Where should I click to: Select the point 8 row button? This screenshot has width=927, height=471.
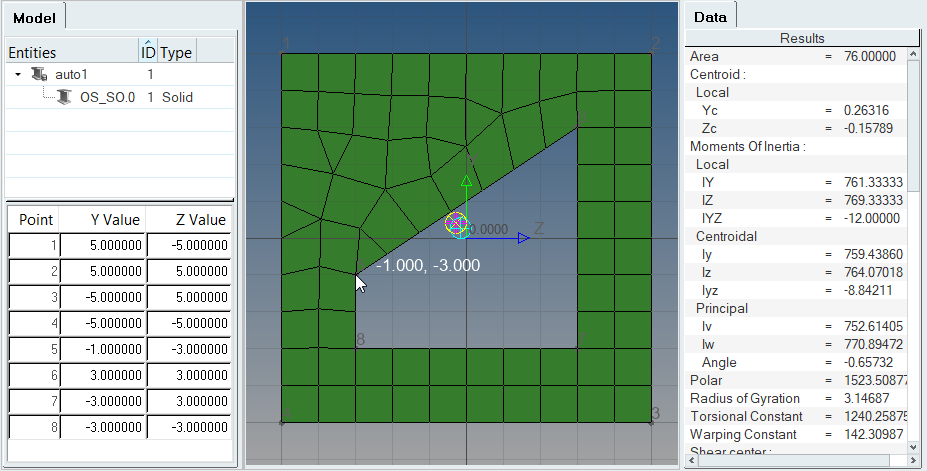(33, 427)
